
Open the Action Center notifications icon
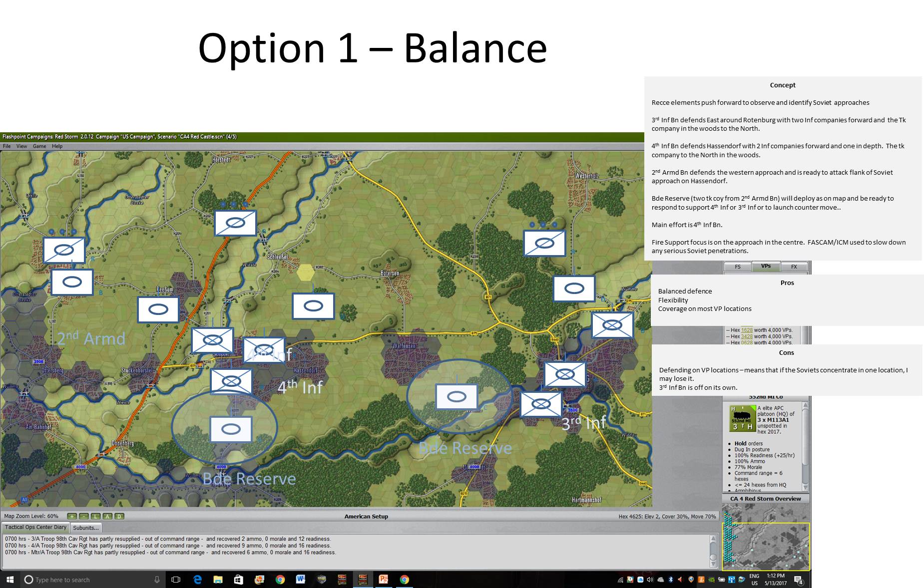pyautogui.click(x=798, y=580)
